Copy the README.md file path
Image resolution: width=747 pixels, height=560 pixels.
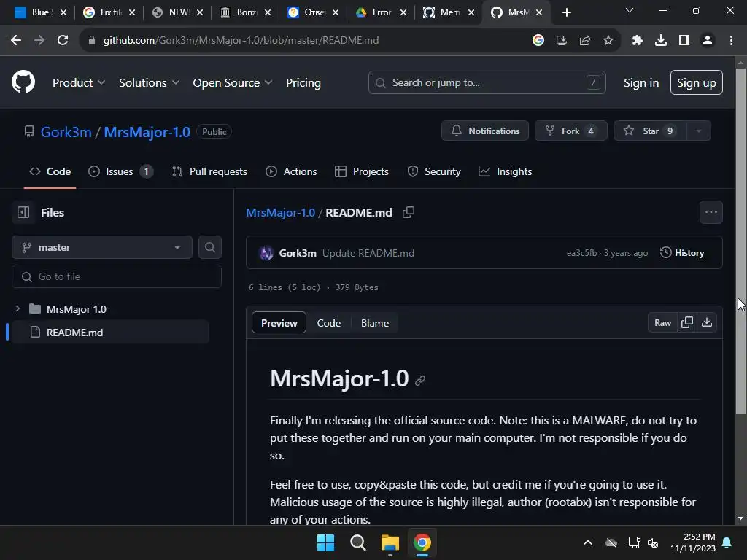pos(409,212)
